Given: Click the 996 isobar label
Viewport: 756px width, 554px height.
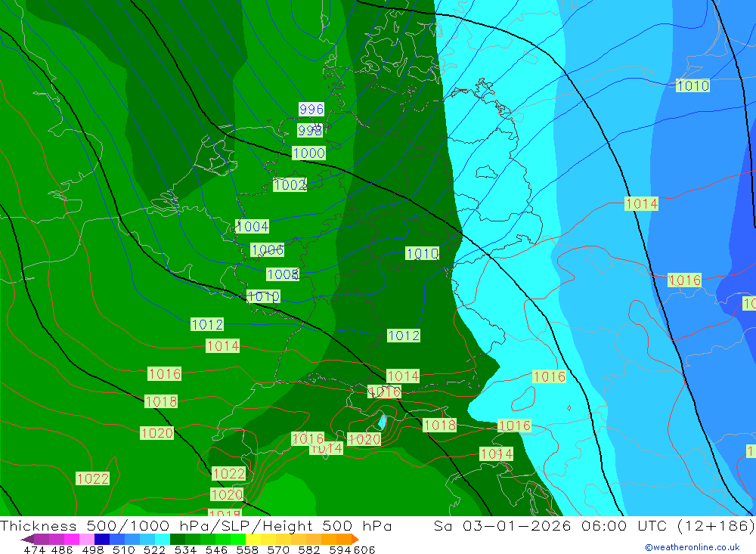Looking at the screenshot, I should point(311,110).
